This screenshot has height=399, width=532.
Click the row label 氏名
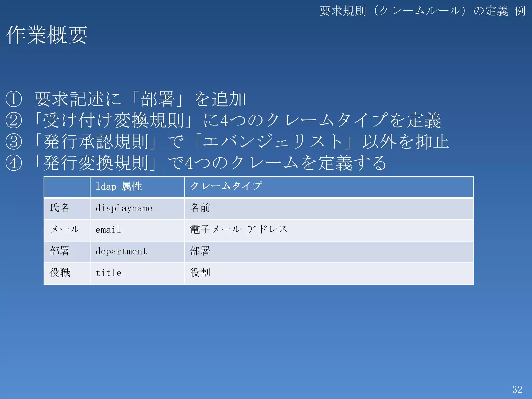point(67,209)
